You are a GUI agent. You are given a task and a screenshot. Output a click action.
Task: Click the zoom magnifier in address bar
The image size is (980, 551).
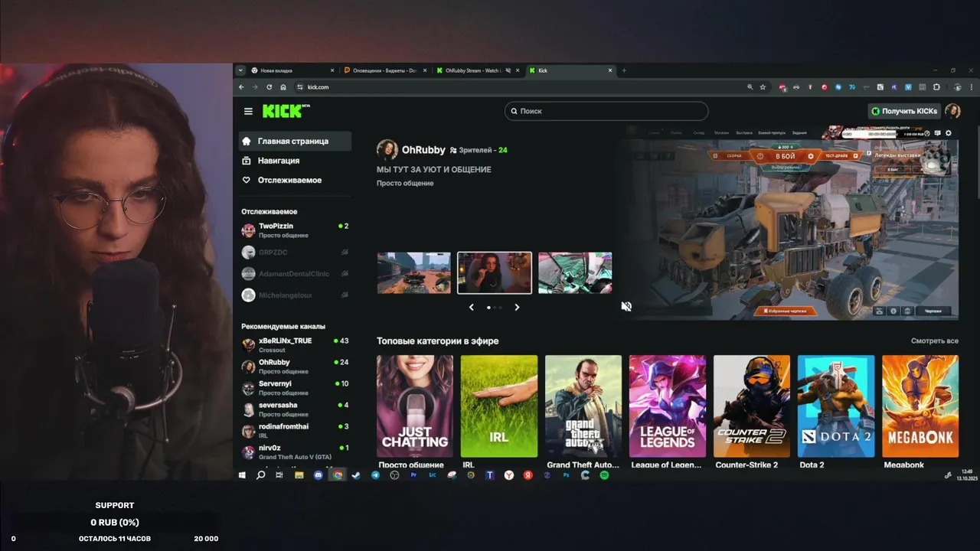750,87
